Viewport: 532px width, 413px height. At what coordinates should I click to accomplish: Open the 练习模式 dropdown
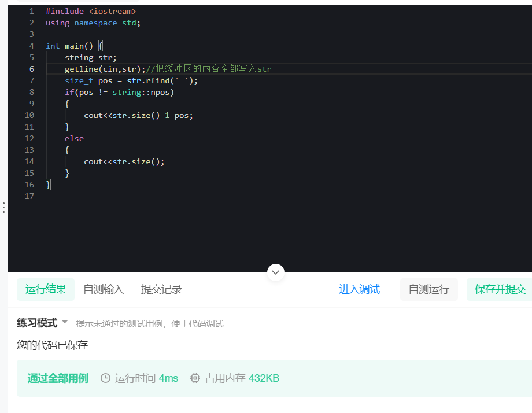pyautogui.click(x=42, y=322)
